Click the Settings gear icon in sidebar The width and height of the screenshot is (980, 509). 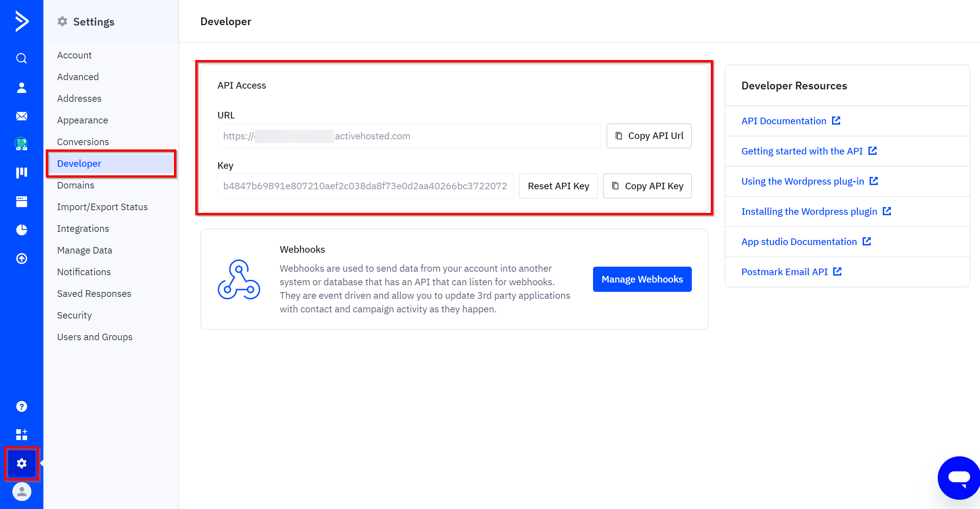22,463
